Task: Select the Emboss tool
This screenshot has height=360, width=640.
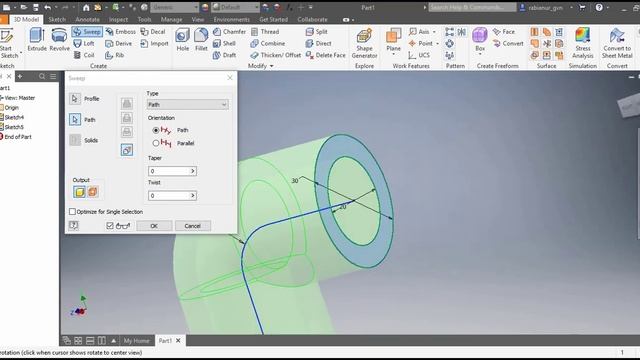Action: pos(120,31)
